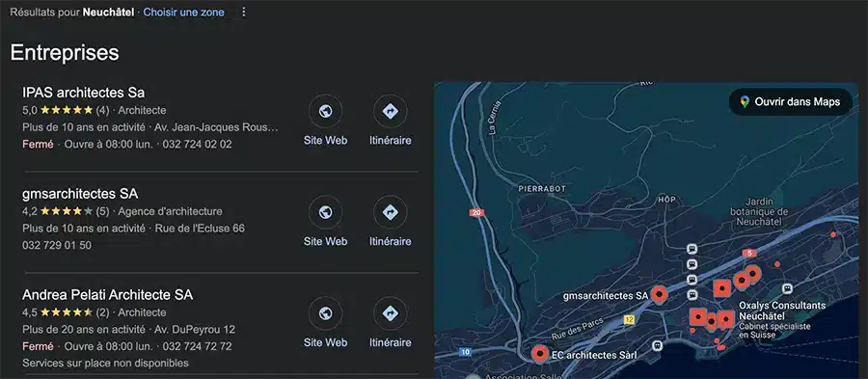Click route 20 shield on map
Viewport: 868px width, 379px height.
point(475,212)
